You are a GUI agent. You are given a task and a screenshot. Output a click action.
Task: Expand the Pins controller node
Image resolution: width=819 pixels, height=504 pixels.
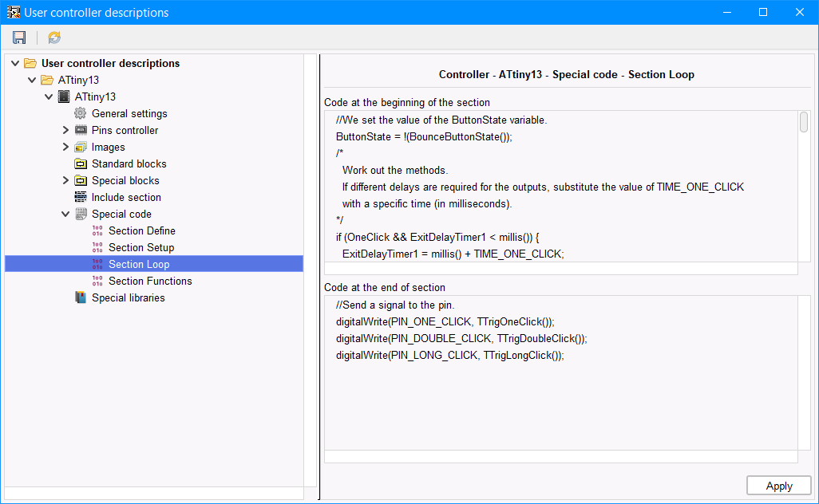point(65,130)
